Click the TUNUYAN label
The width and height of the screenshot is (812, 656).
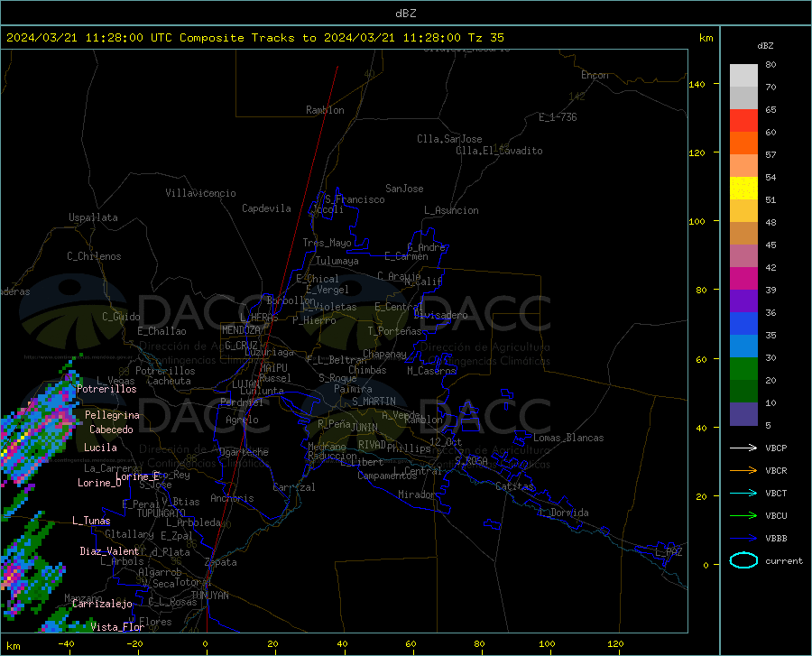point(209,596)
